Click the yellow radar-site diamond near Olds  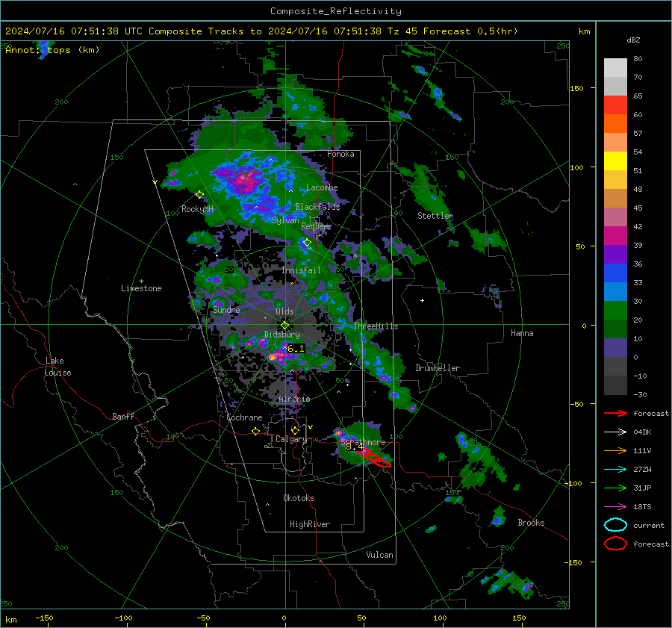coord(284,326)
